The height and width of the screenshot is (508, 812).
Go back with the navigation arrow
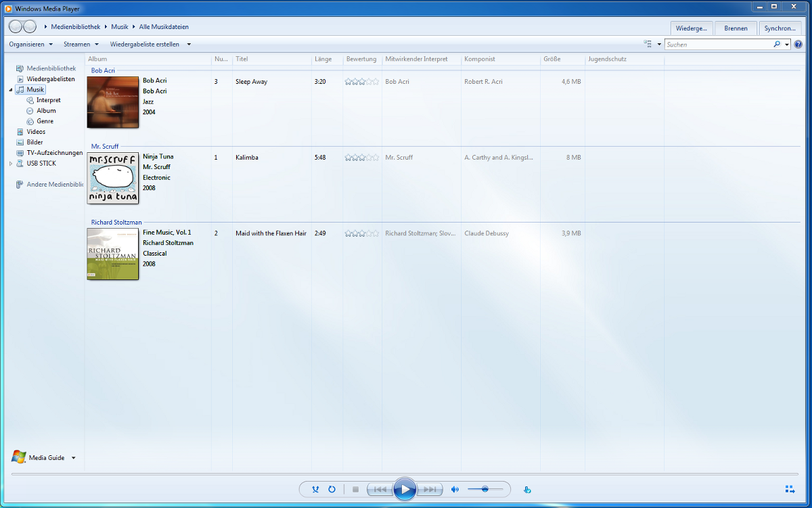(16, 26)
